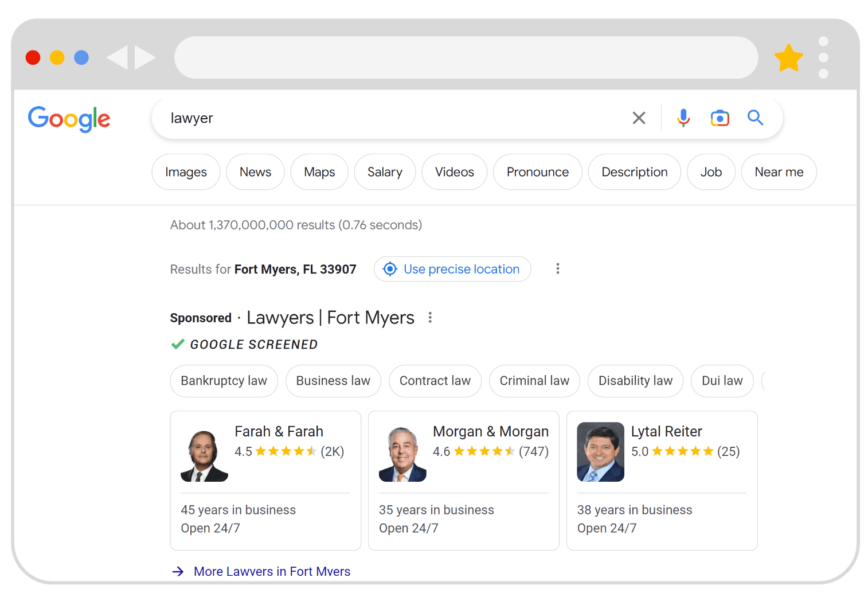Open the browser's three-dot menu
The image size is (868, 593).
tap(823, 58)
